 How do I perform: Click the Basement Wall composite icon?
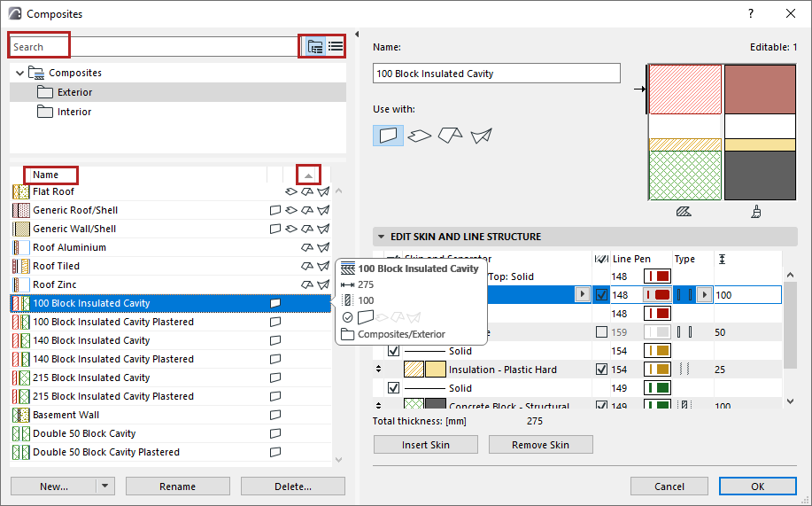(x=20, y=415)
